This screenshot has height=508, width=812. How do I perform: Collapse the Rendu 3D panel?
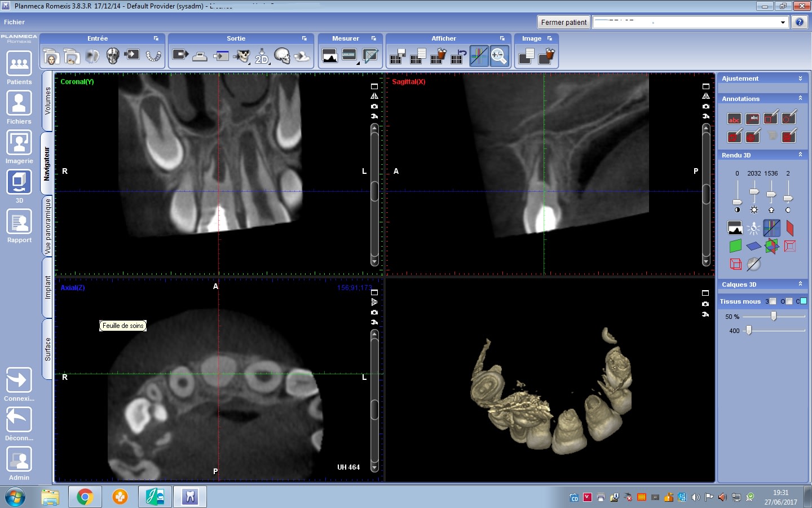(x=800, y=155)
